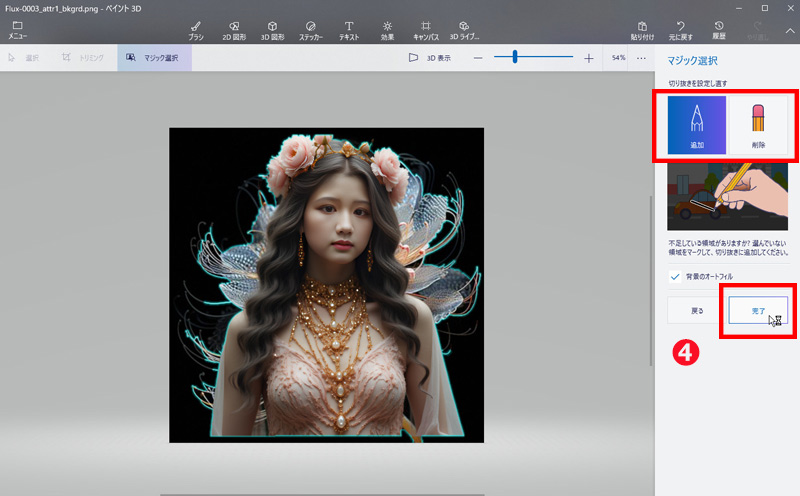Click the vertical canvas scrollbar
Image resolution: width=800 pixels, height=496 pixels.
[x=651, y=281]
